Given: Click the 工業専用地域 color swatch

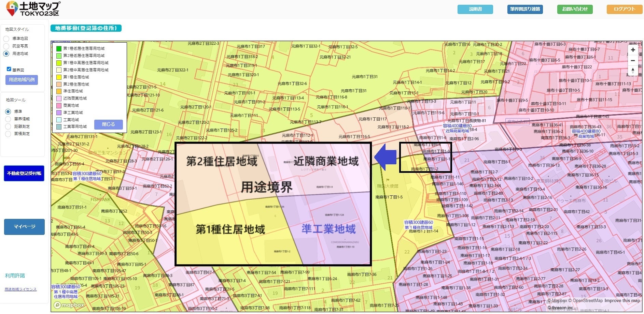Looking at the screenshot, I should pyautogui.click(x=59, y=126).
